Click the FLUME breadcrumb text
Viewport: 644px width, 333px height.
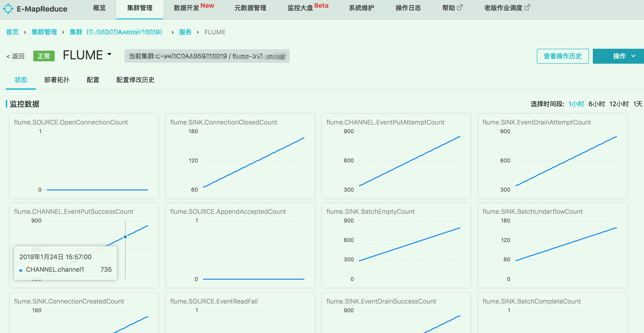215,32
